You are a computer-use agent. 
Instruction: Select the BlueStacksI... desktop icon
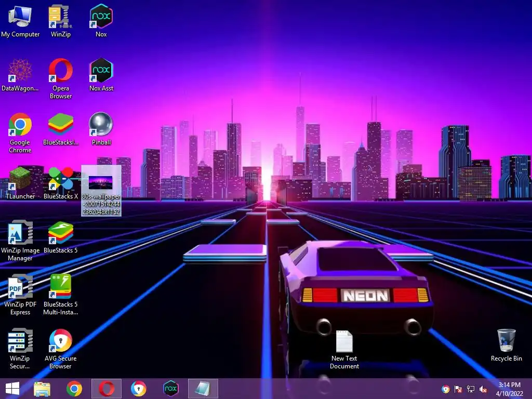pyautogui.click(x=60, y=129)
